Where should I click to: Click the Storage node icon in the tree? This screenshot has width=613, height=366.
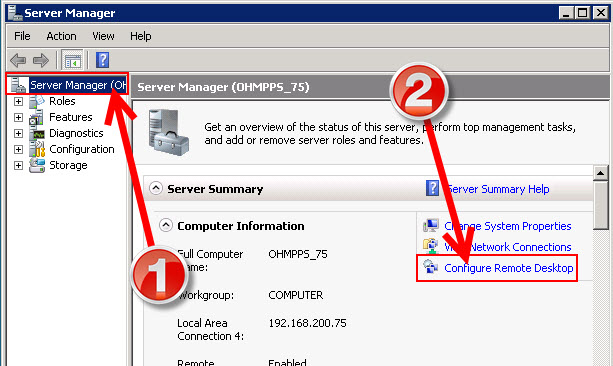tap(37, 165)
